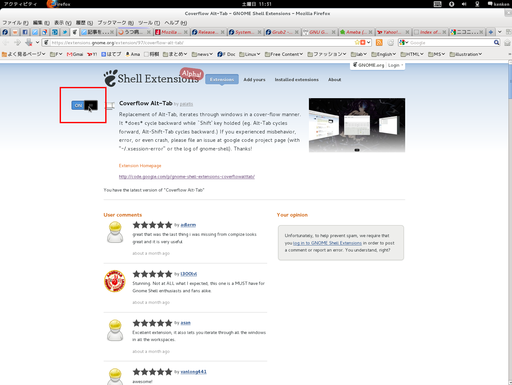Image resolution: width=512 pixels, height=385 pixels.
Task: Open the ファイル menu
Action: click(x=15, y=23)
